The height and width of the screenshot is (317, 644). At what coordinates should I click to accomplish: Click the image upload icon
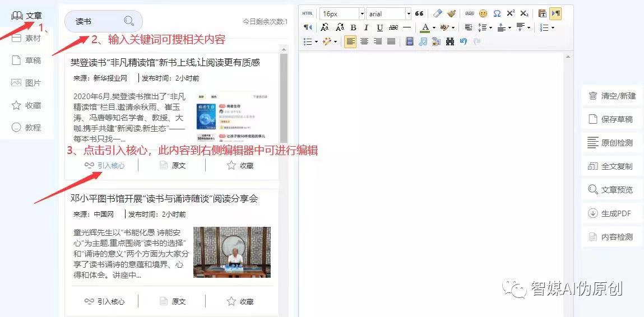click(436, 41)
